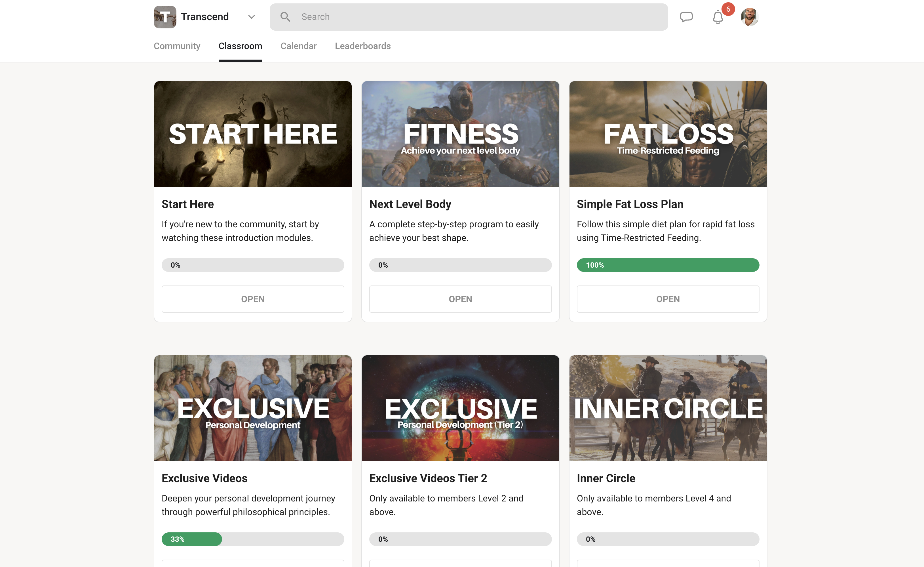Click the Simple Fat Loss 100% progress bar
The height and width of the screenshot is (567, 924).
pyautogui.click(x=668, y=265)
